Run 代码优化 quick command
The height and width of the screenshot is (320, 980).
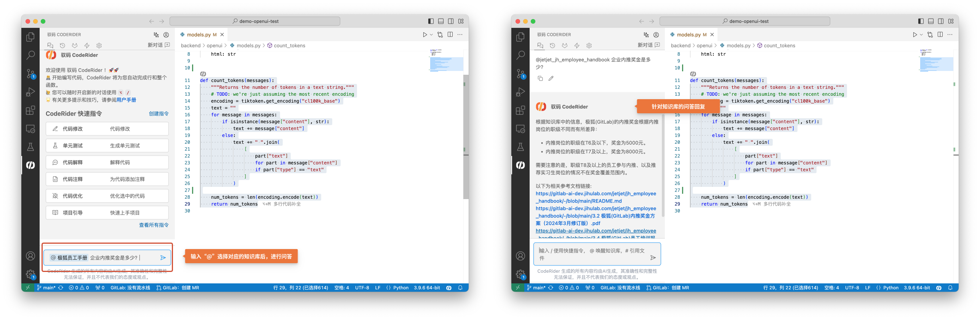point(107,196)
